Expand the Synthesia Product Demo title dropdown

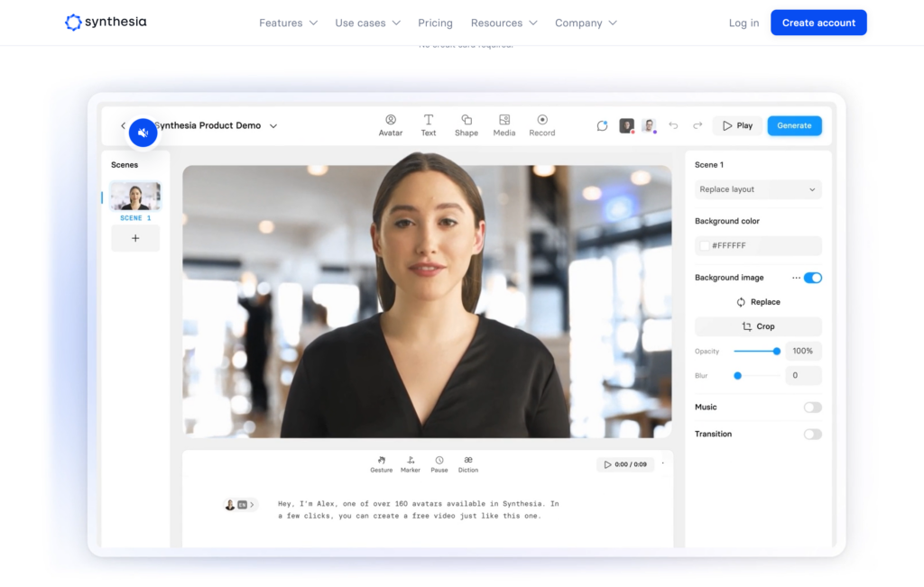click(273, 126)
